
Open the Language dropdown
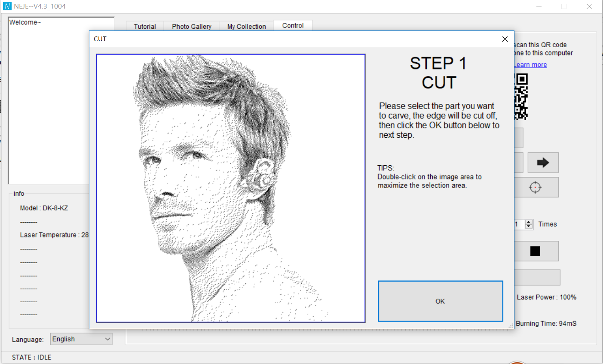point(81,339)
